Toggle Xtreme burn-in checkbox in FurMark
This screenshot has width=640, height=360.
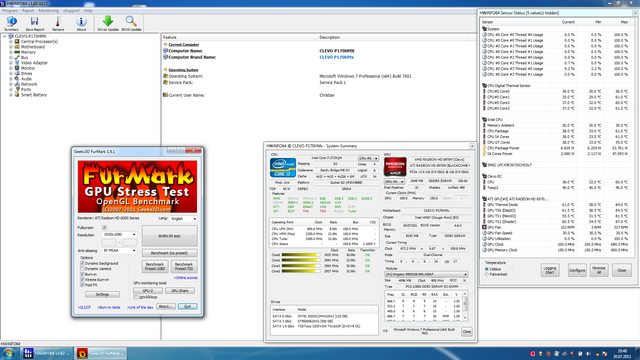(82, 280)
